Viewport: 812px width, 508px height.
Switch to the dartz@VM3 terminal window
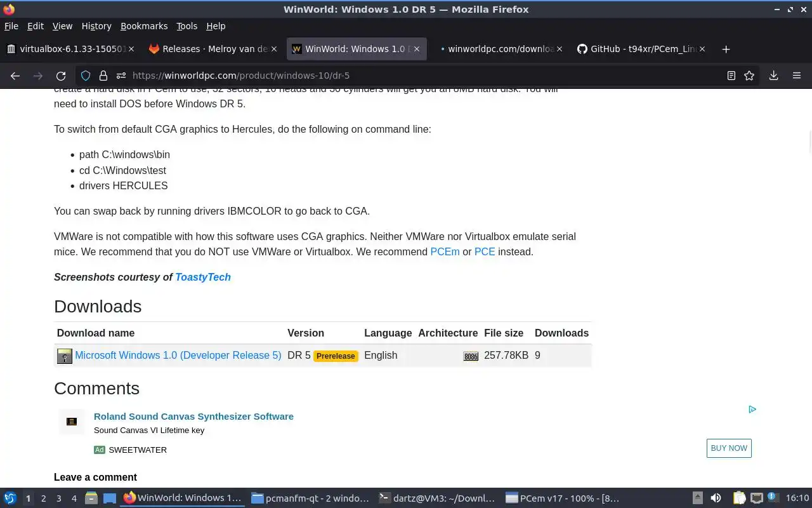tap(437, 498)
